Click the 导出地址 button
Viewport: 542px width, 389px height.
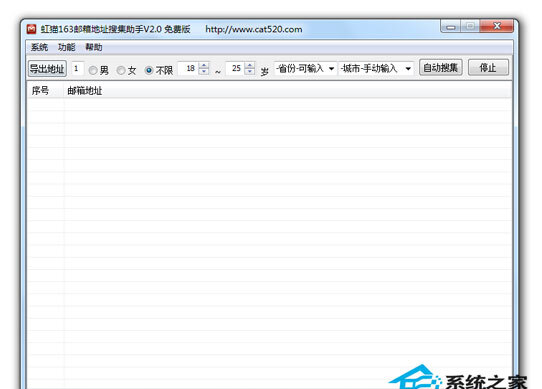pos(47,68)
